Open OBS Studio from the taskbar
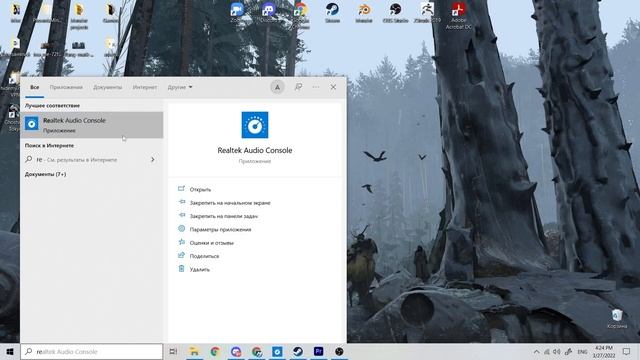 (339, 351)
